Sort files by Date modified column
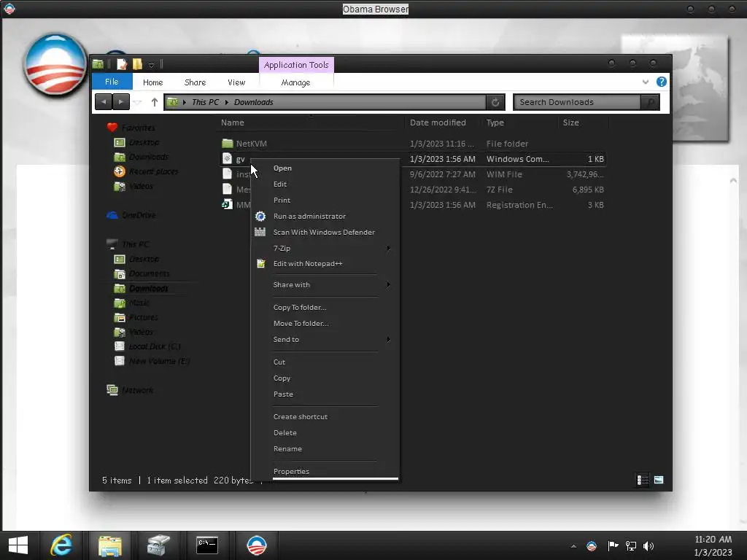Image resolution: width=747 pixels, height=560 pixels. (x=438, y=122)
